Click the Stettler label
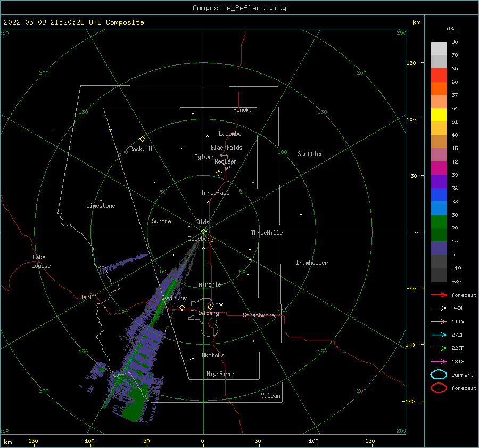Viewport: 479px width, 448px height. click(x=310, y=154)
